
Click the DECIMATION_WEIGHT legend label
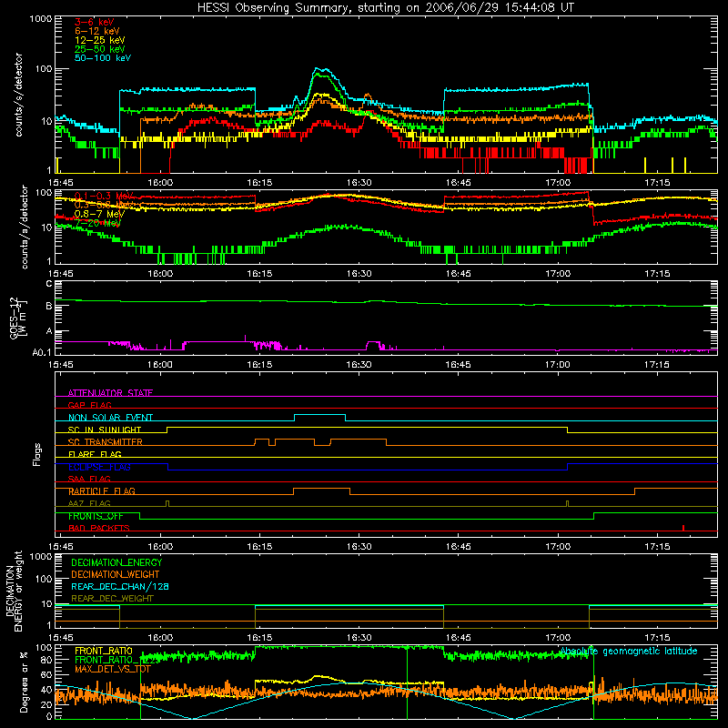[116, 574]
